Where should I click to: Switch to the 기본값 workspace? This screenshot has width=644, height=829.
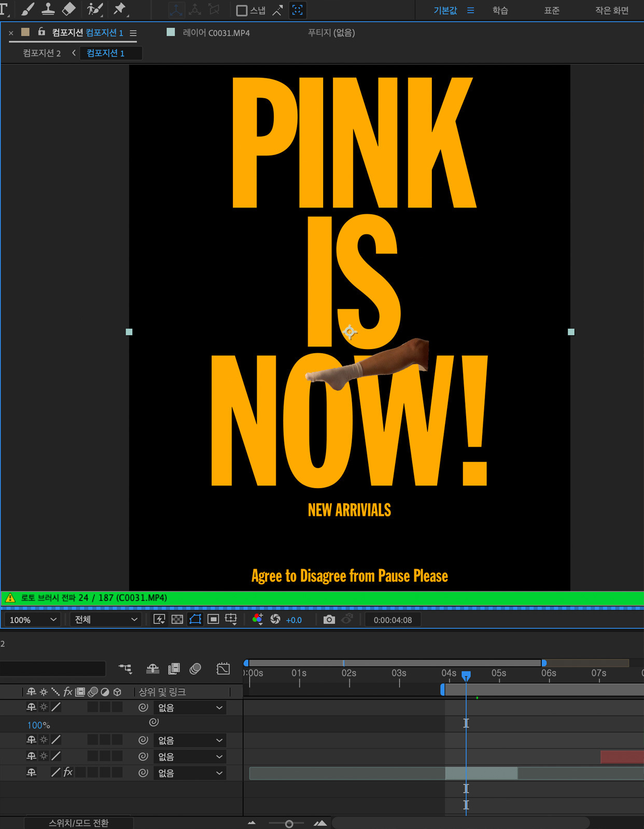click(x=445, y=10)
